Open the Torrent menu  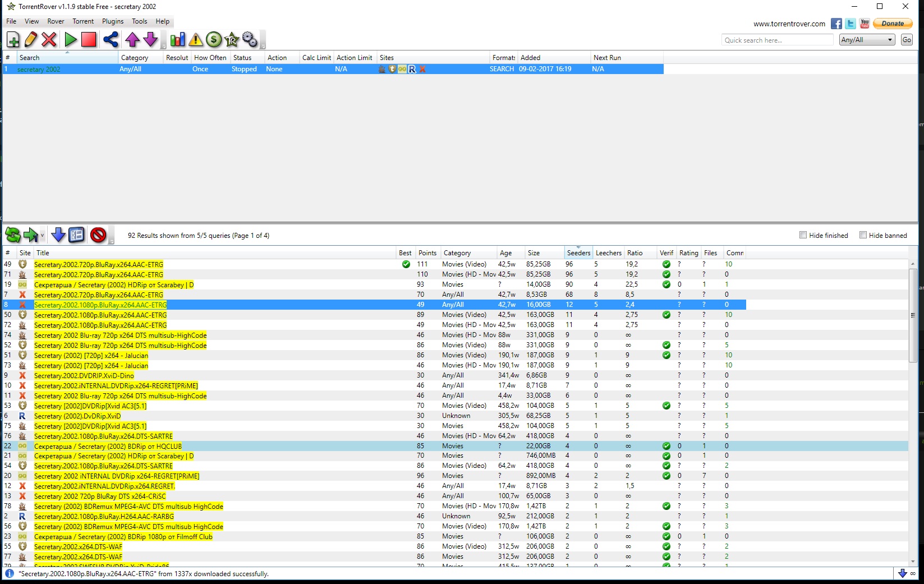(x=83, y=21)
